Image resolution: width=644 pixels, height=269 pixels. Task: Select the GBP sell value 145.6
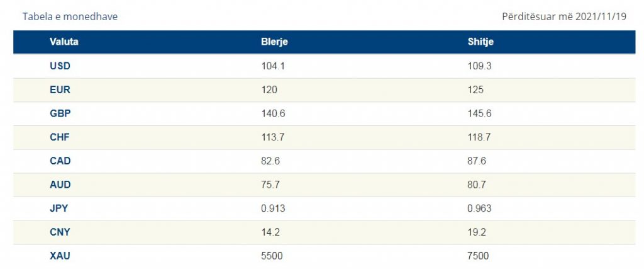click(479, 113)
